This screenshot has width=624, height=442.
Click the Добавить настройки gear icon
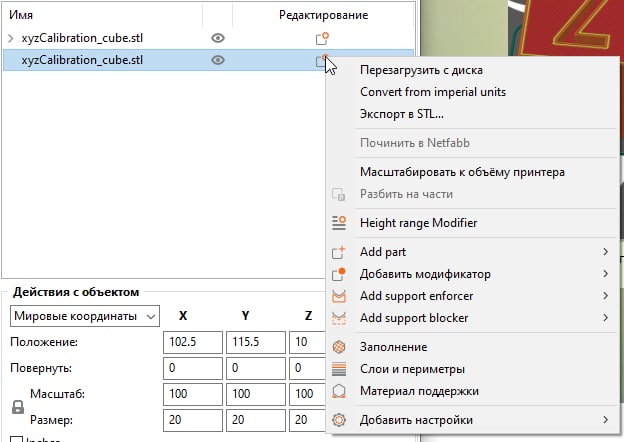point(339,420)
